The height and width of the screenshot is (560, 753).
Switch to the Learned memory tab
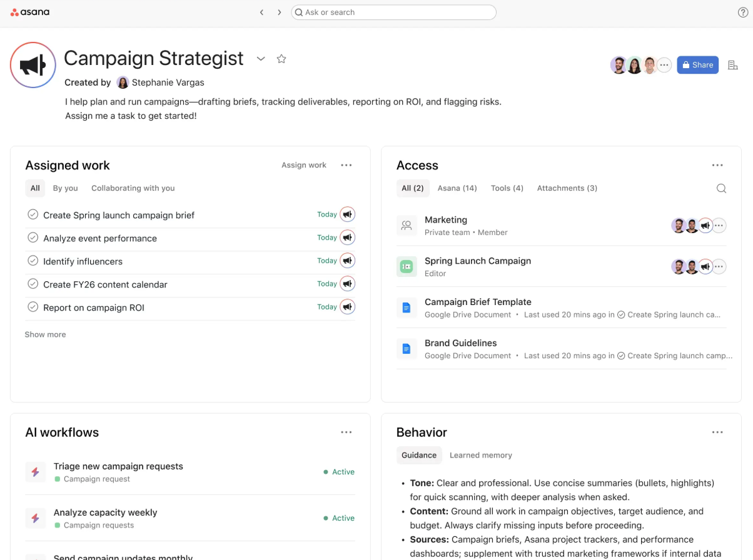(x=480, y=455)
